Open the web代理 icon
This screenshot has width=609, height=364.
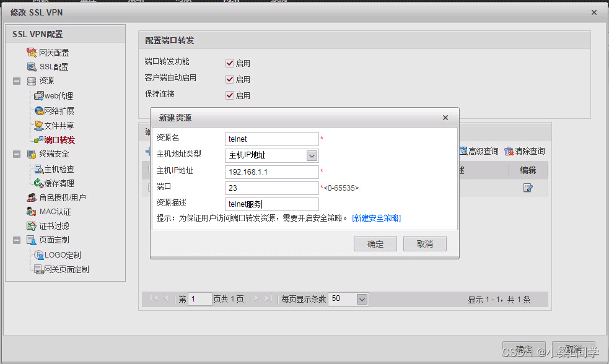point(39,96)
